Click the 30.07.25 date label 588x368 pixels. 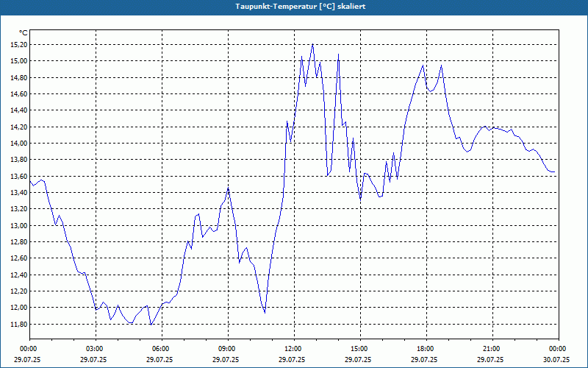556,359
